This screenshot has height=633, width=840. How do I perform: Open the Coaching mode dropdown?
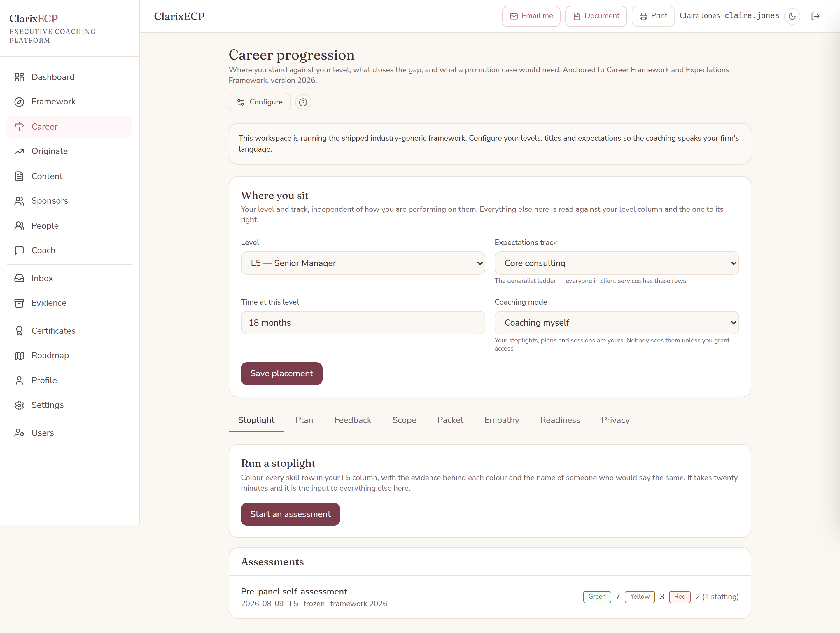point(617,323)
